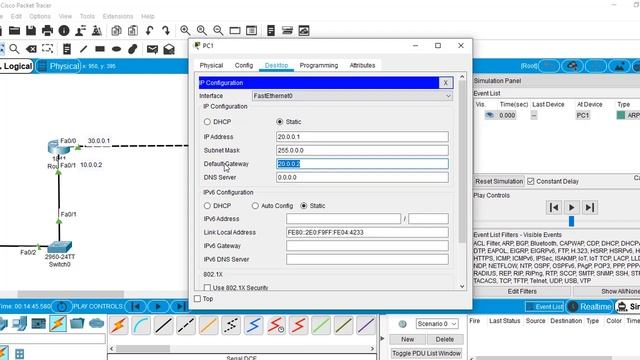Click connection palette right scroll arrow

coord(372,349)
